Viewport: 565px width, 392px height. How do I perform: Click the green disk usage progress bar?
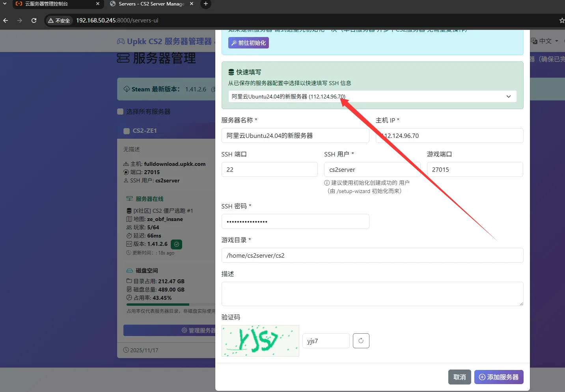tap(158, 304)
